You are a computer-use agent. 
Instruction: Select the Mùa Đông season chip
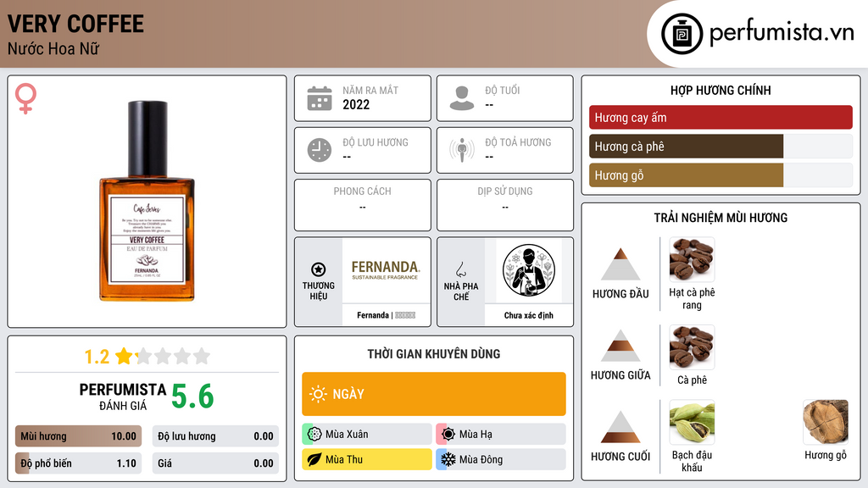pyautogui.click(x=500, y=459)
